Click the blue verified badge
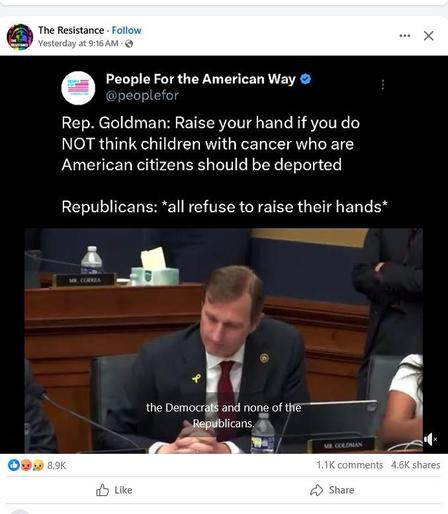 pos(306,79)
